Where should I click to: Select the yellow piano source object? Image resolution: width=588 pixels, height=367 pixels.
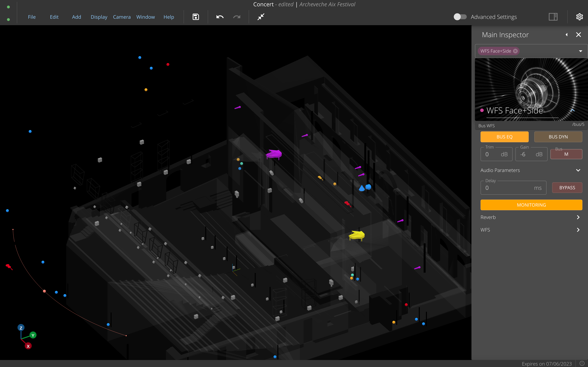(357, 235)
